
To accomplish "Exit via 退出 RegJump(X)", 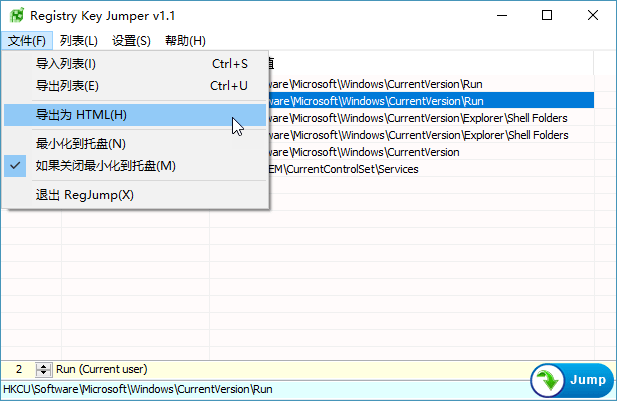I will pyautogui.click(x=84, y=195).
